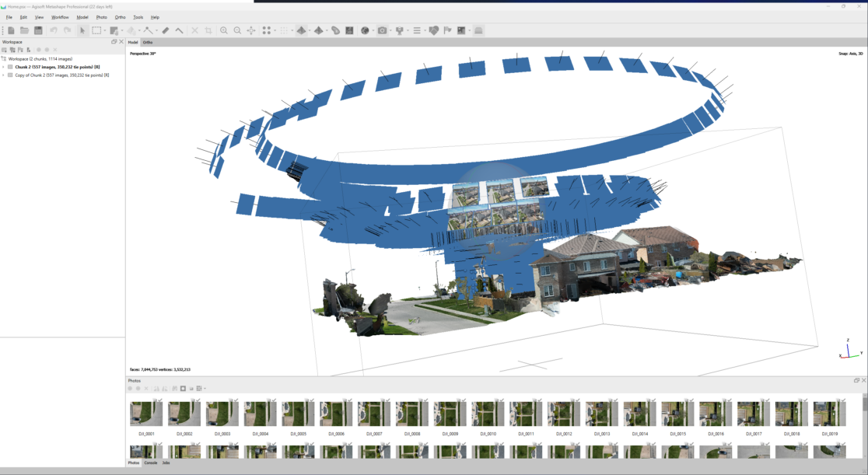Screen dimensions: 868x475
Task: Select the Navigation arrow tool
Action: [82, 30]
